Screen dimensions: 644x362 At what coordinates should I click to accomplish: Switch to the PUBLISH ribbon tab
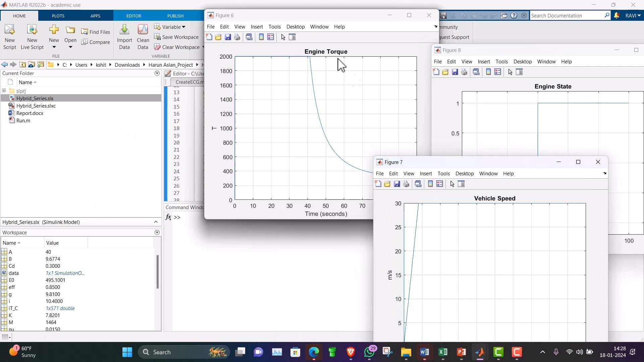click(x=175, y=16)
